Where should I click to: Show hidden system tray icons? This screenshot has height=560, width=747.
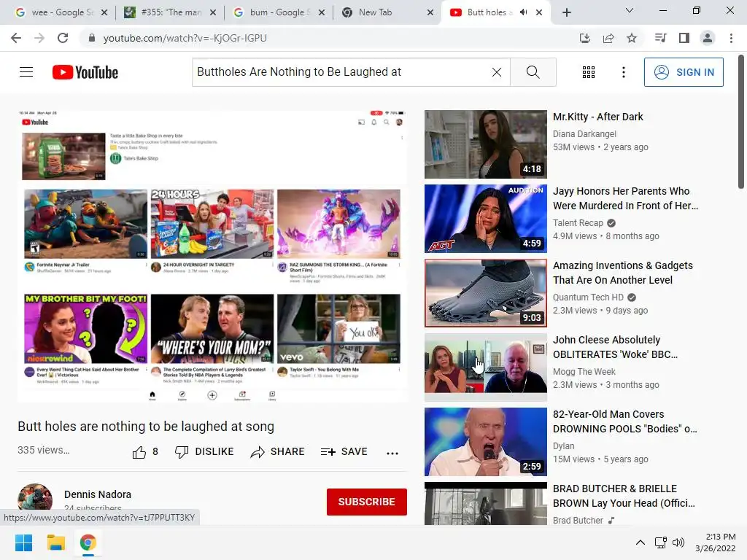pos(640,542)
